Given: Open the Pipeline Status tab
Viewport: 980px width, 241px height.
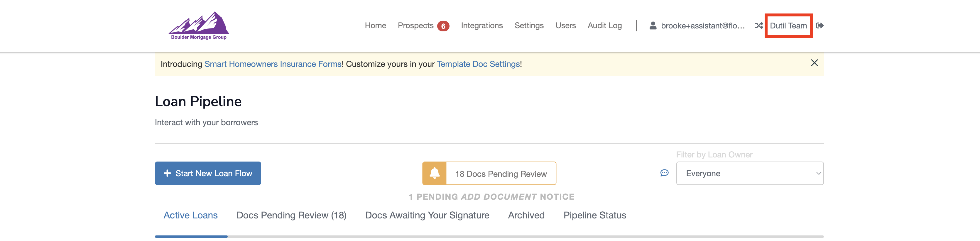Looking at the screenshot, I should 595,215.
